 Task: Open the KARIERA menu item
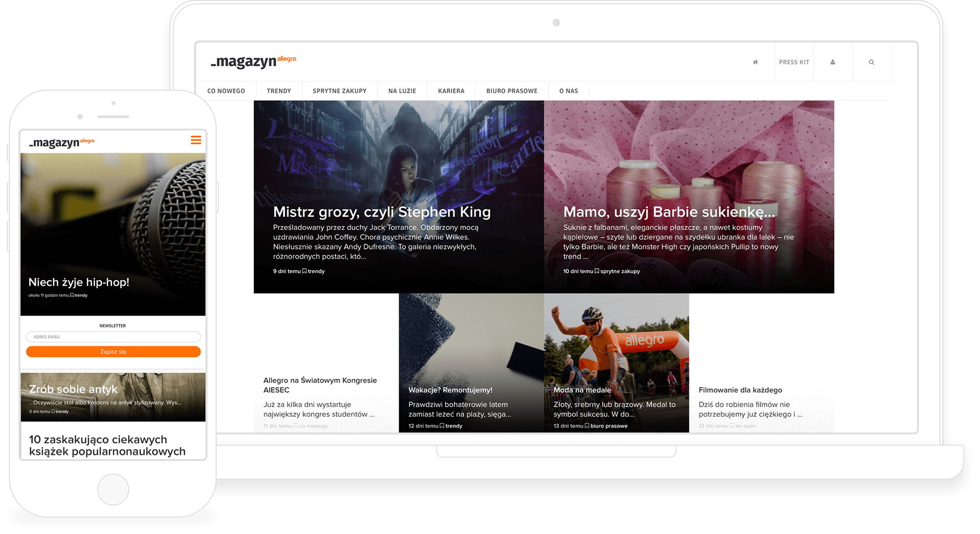[x=451, y=91]
